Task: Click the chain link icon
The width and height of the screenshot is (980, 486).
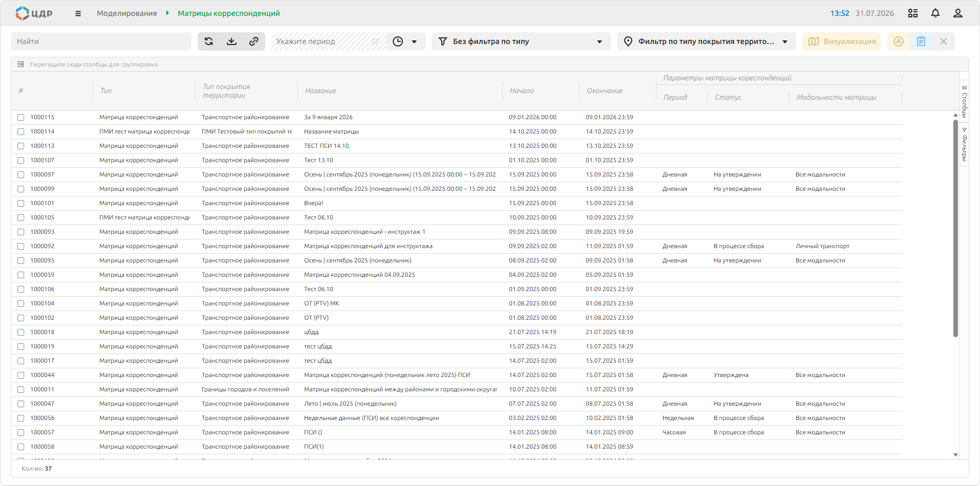Action: point(254,41)
